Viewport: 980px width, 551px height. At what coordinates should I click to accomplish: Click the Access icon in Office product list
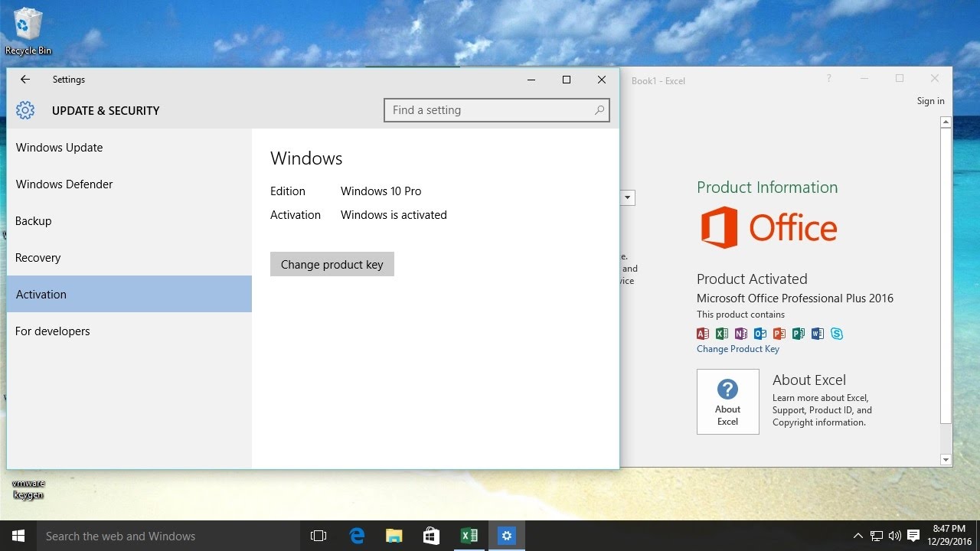[x=703, y=334]
